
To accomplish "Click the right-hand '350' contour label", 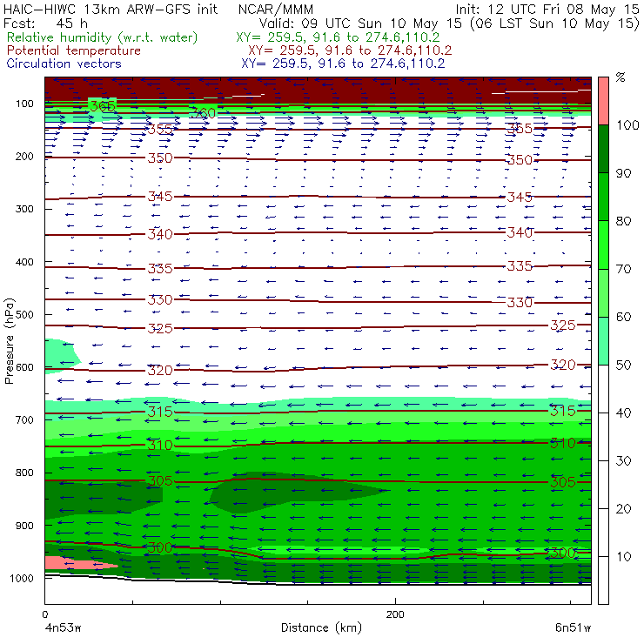I will point(520,160).
